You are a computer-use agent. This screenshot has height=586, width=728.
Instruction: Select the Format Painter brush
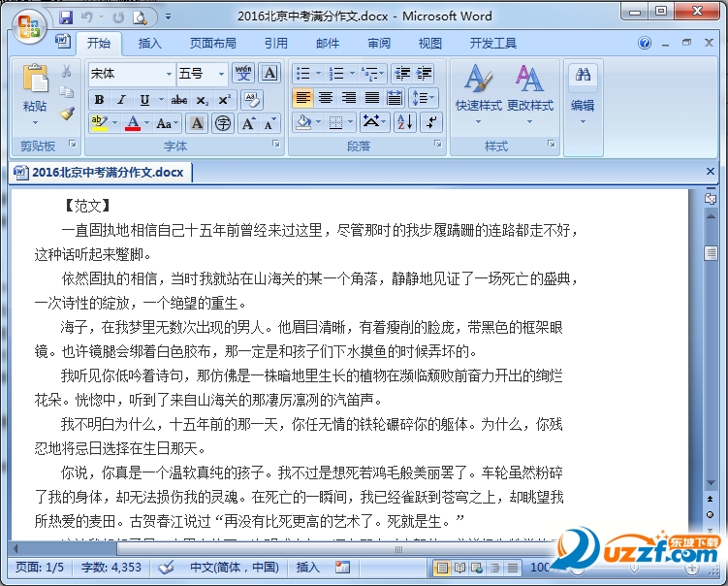click(x=66, y=114)
